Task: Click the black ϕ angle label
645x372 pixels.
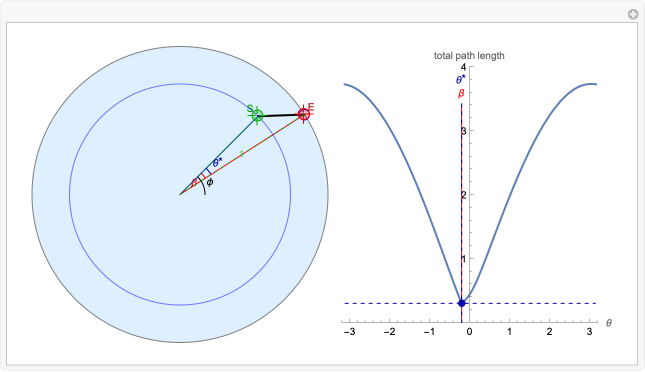Action: point(210,182)
